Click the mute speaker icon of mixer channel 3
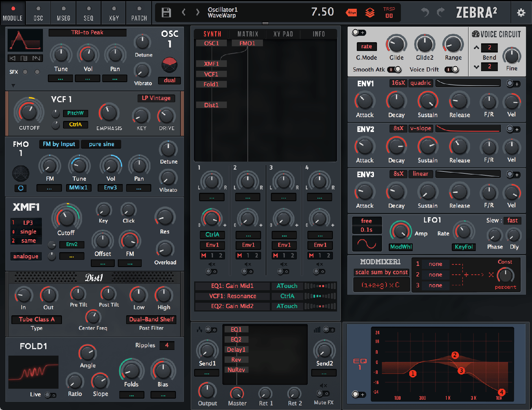This screenshot has height=410, width=532. [283, 264]
